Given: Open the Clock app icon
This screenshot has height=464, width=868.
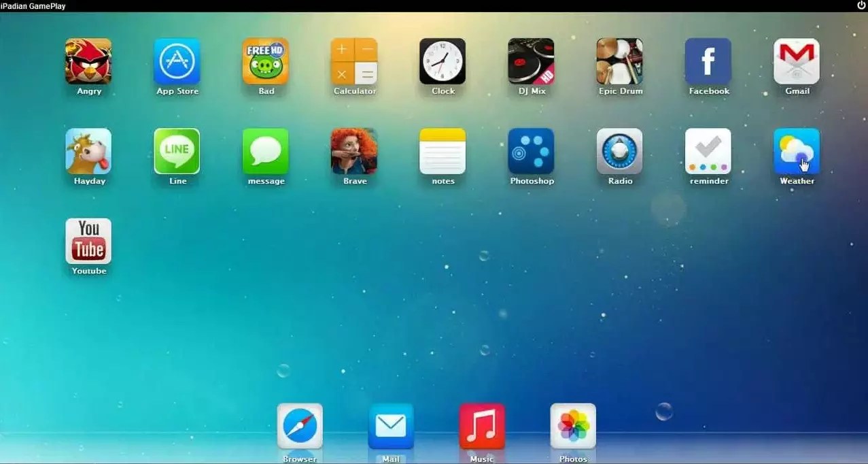Looking at the screenshot, I should (442, 61).
